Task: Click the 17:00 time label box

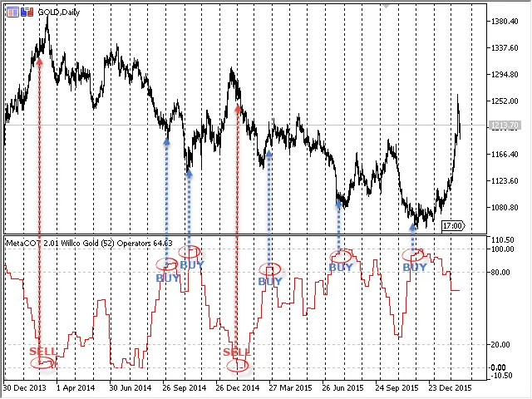Action: (x=452, y=225)
